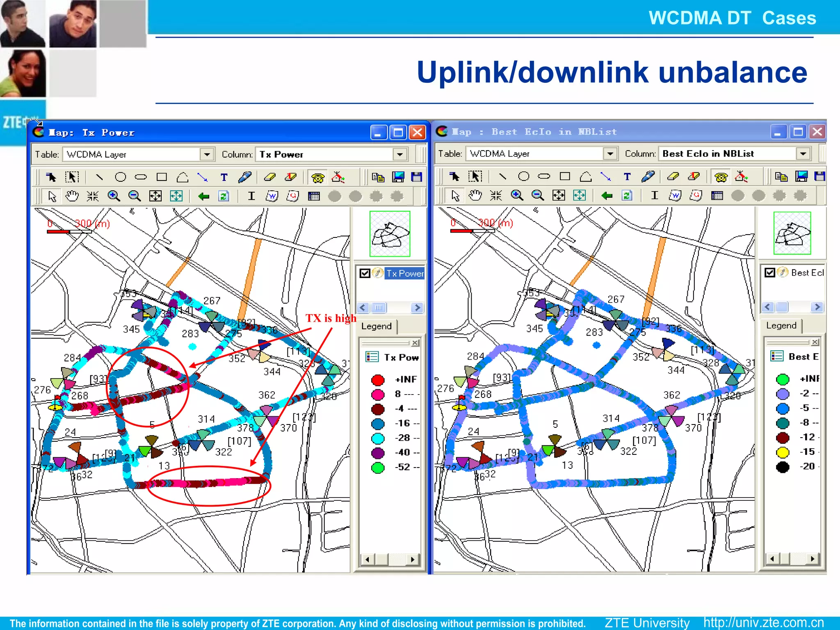Screen dimensions: 840x630
Task: Select the pointer arrow tool in Tx Power window
Action: (52, 196)
